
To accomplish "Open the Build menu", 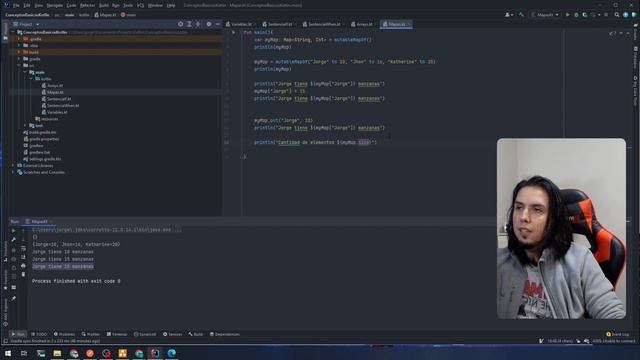I will (x=104, y=5).
